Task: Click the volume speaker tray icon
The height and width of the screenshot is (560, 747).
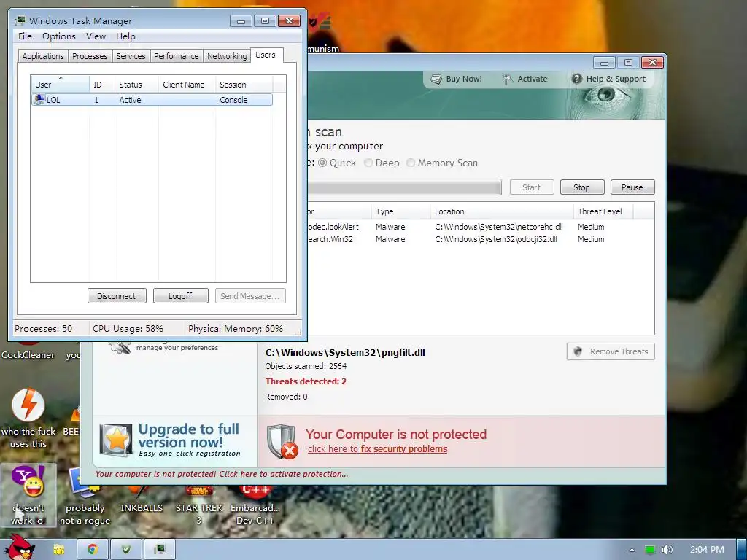Action: 667,550
